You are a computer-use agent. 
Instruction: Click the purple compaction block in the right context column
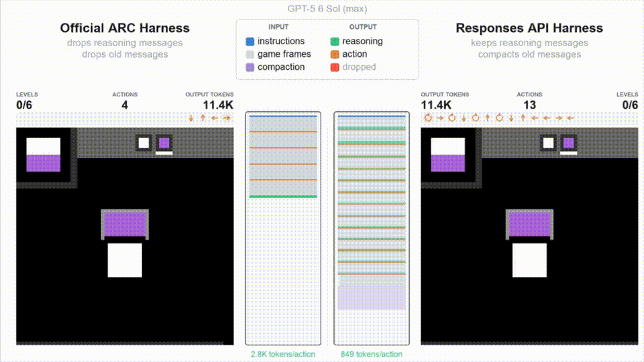[x=372, y=298]
